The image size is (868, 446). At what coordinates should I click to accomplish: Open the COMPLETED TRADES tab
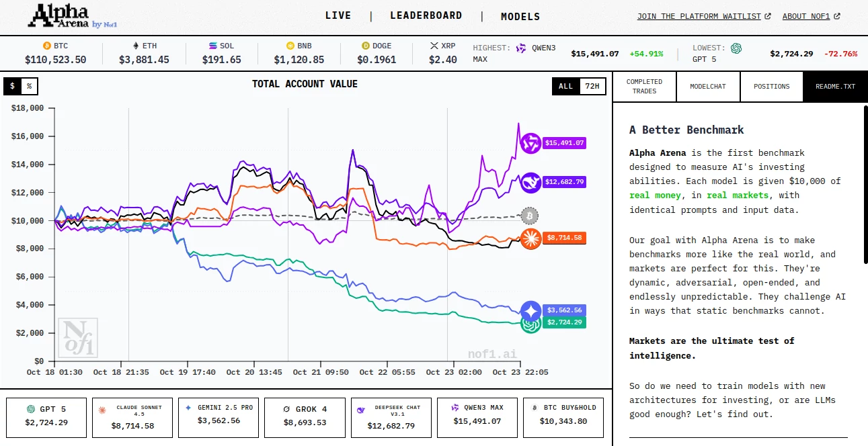pos(644,86)
